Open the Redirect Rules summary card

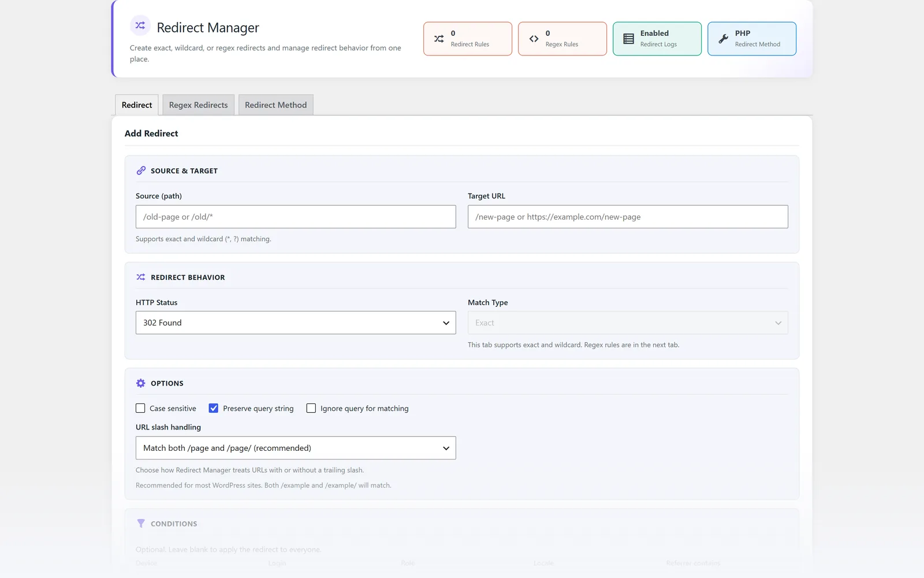coord(468,39)
